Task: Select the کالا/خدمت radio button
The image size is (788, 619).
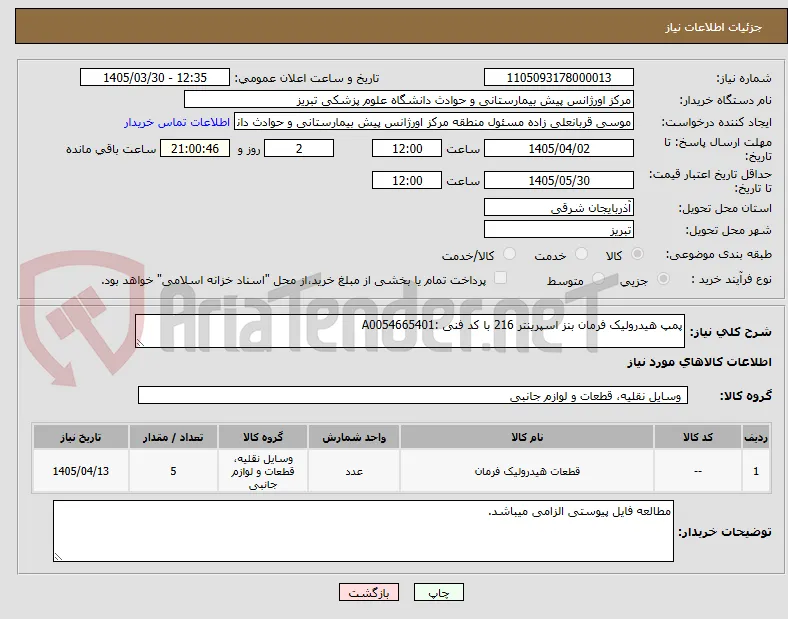Action: (x=510, y=254)
